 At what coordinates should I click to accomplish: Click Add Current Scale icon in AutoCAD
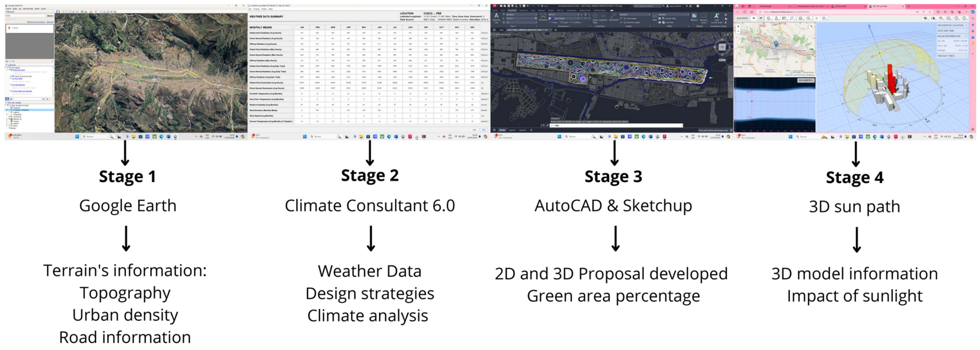(716, 18)
